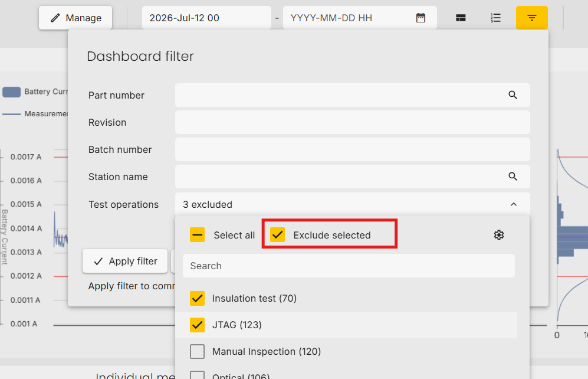Click the Part number input field
Screen dimensions: 588x379
click(353, 95)
